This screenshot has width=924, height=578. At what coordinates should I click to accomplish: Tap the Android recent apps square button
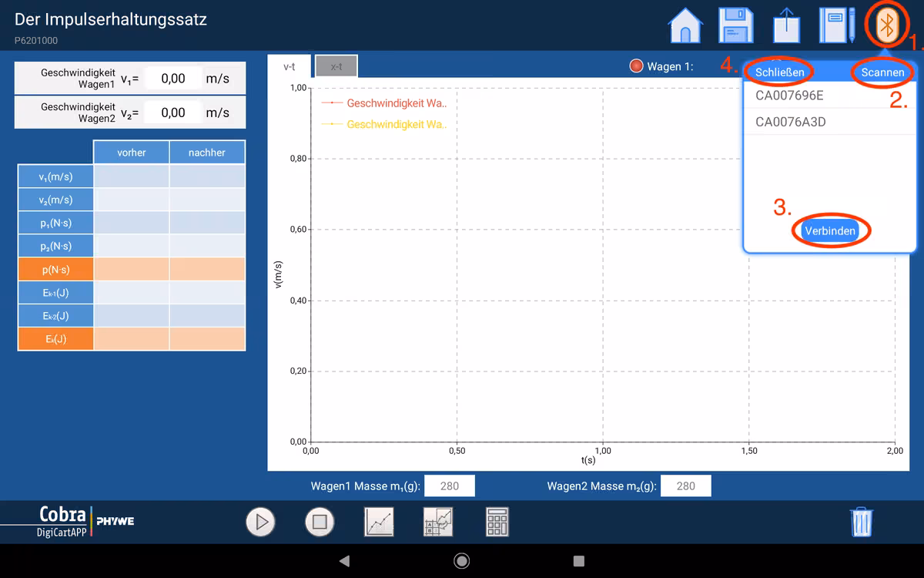coord(579,560)
